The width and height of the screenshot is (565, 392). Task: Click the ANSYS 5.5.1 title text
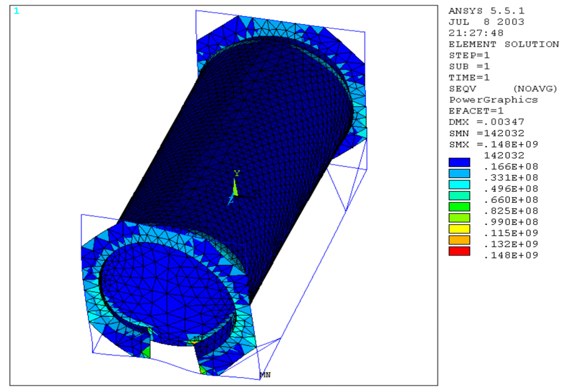tap(486, 11)
